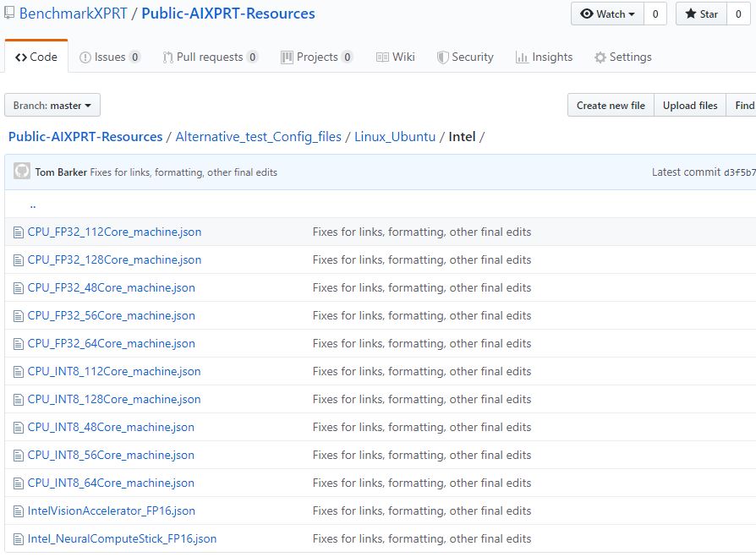756x557 pixels.
Task: Click the watchers count next to Watch
Action: coord(655,14)
